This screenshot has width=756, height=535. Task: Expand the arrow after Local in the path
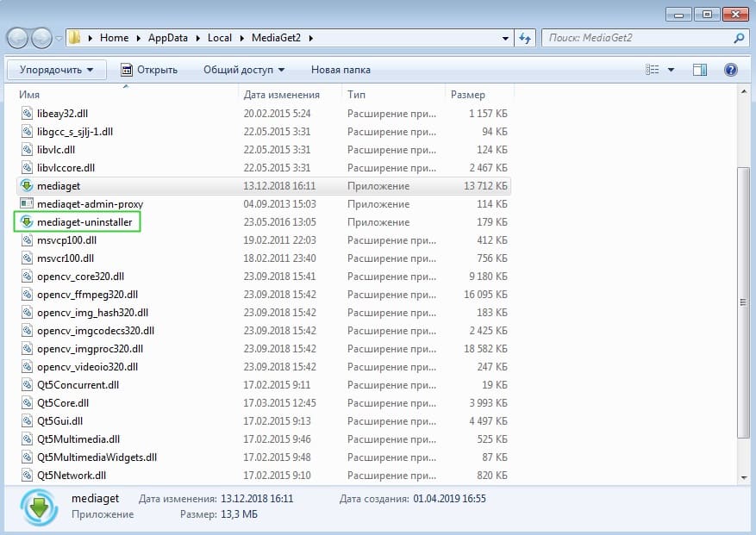click(241, 38)
